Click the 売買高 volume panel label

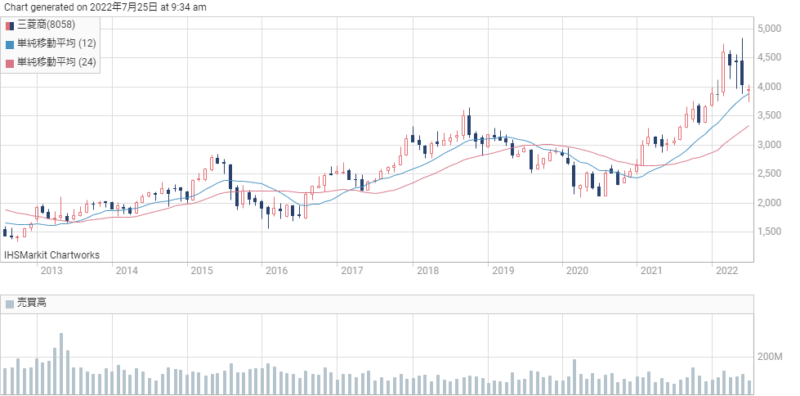(32, 304)
